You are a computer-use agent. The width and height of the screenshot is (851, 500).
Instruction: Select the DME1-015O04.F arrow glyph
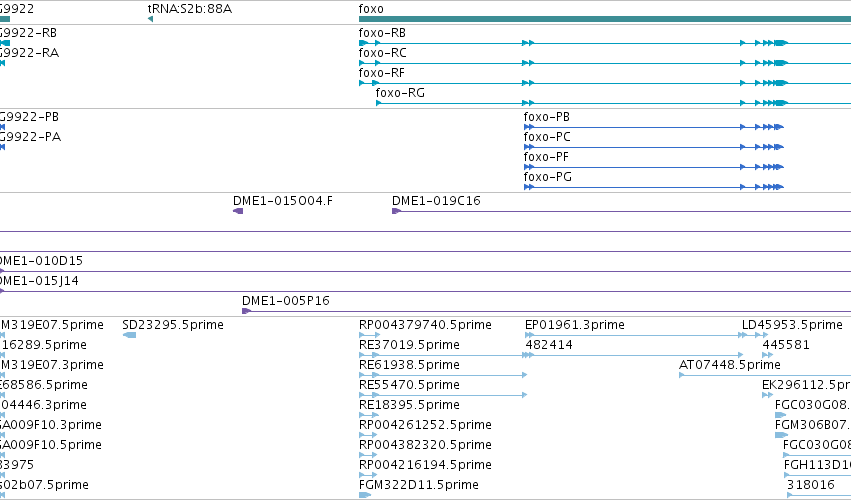point(238,211)
